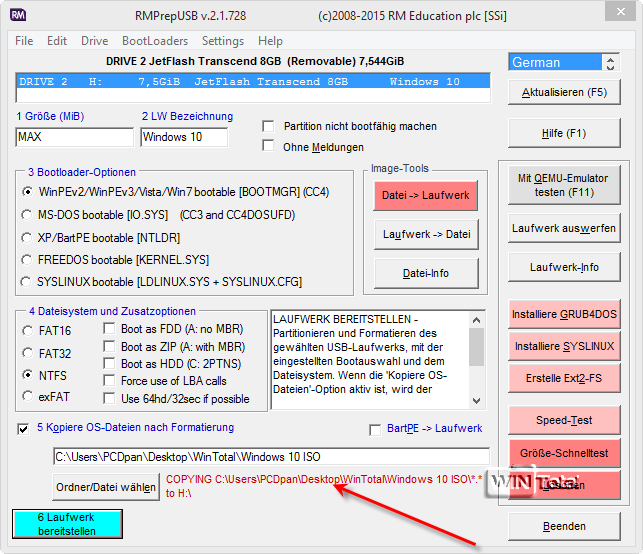
Task: Click Installiere GRUB4DOS button
Action: pos(564,314)
